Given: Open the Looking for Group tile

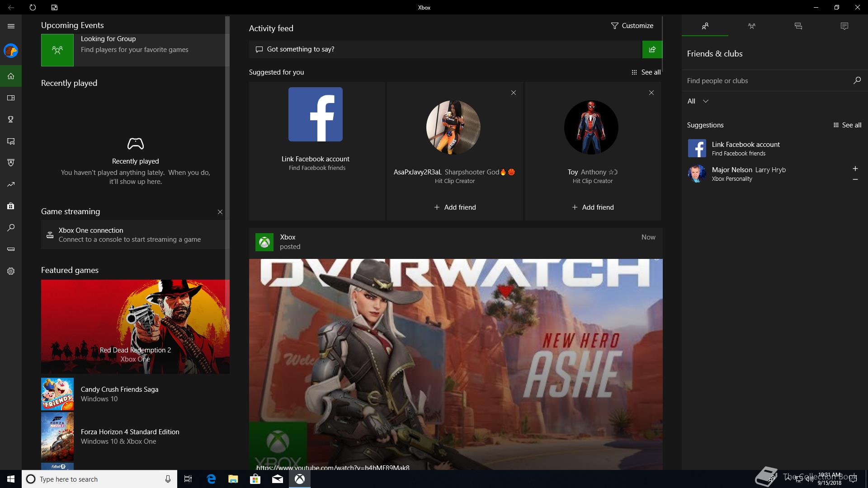Looking at the screenshot, I should [x=134, y=50].
